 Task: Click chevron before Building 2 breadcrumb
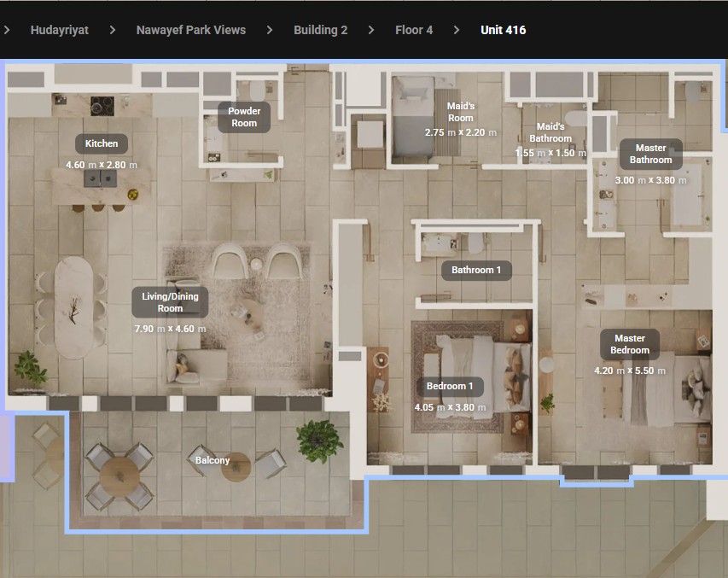[270, 30]
